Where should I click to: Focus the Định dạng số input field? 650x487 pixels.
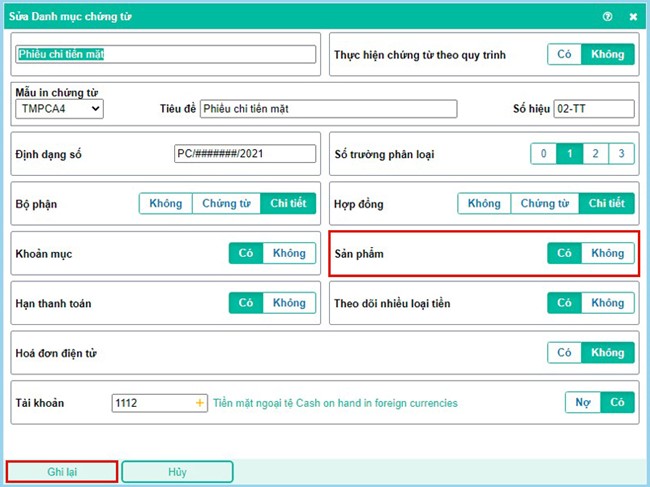tap(230, 154)
